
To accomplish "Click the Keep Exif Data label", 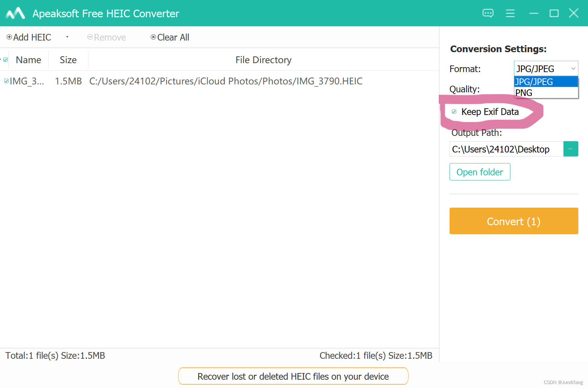I will [490, 112].
